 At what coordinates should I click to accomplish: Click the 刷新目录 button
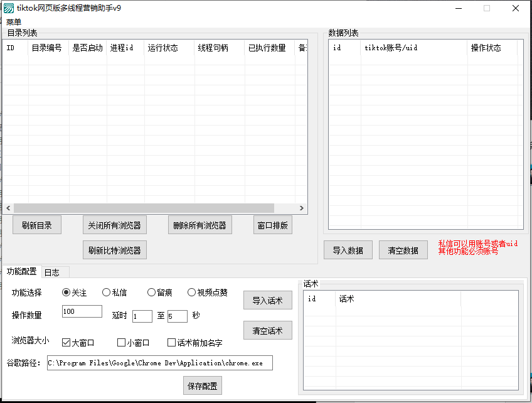click(37, 225)
